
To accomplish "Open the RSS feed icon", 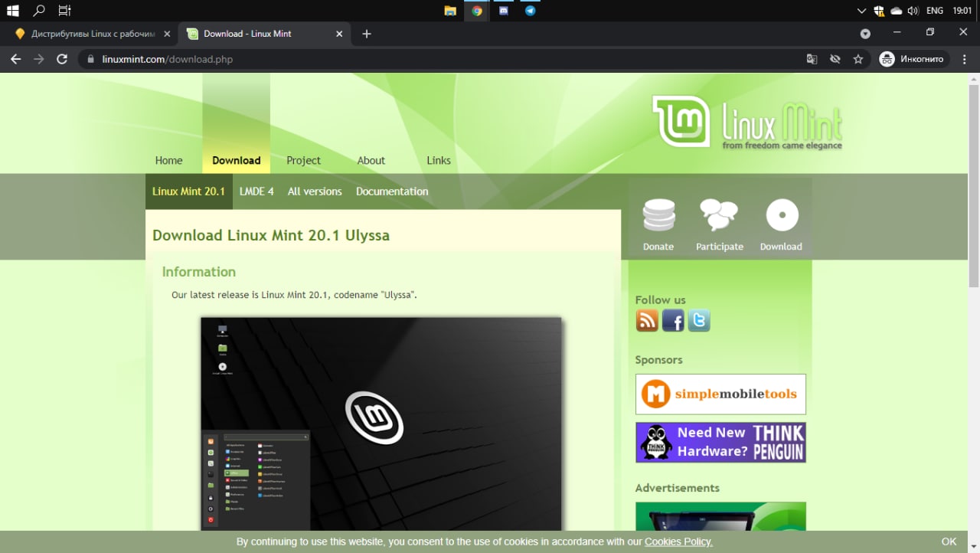I will click(x=647, y=320).
